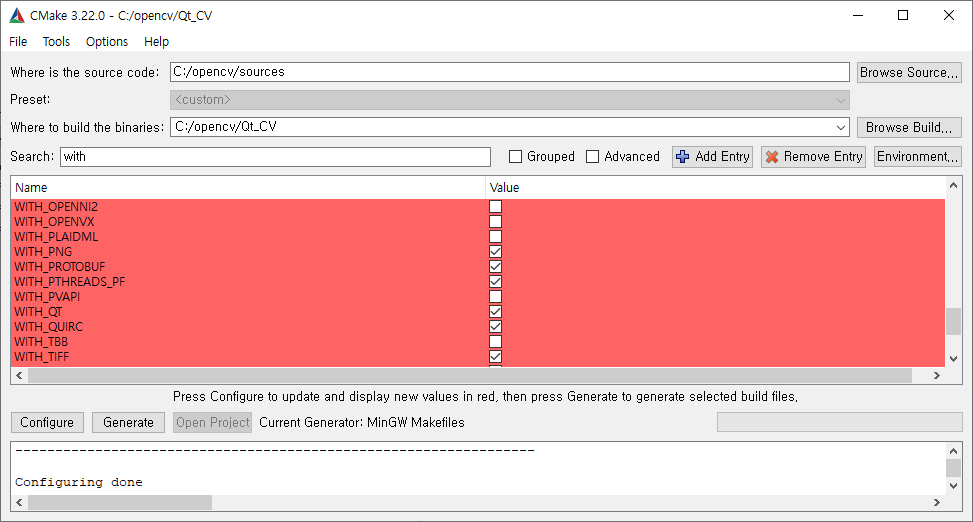Select the WITH_PNG entry name
Screen dimensions: 973x522
[x=43, y=251]
